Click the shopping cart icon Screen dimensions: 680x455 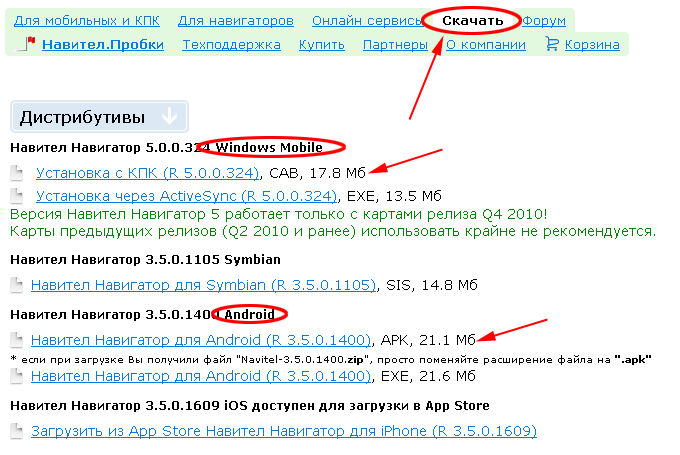(x=551, y=44)
